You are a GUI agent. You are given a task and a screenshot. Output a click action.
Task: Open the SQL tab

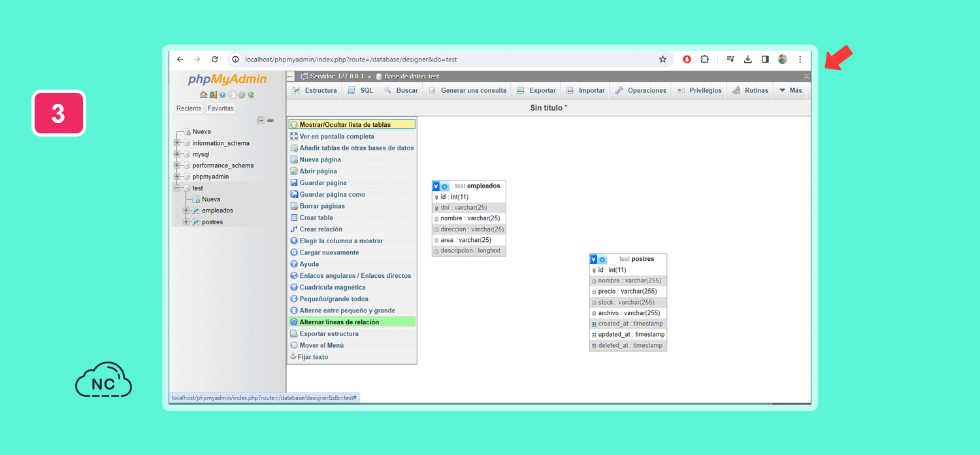(360, 90)
